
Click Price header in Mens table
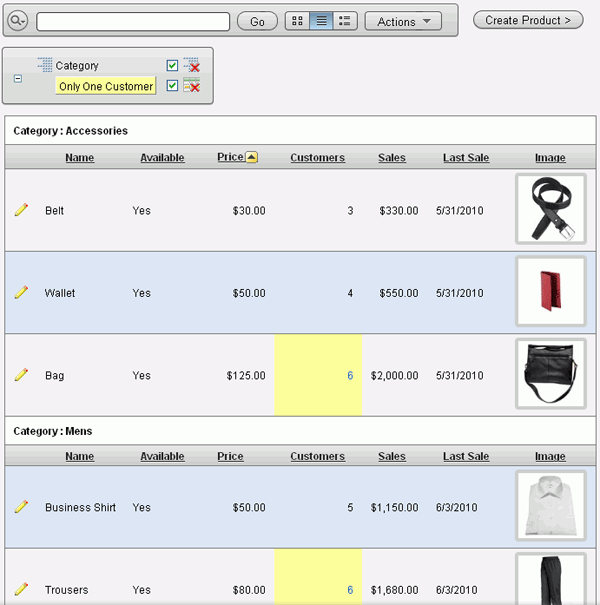pyautogui.click(x=230, y=456)
